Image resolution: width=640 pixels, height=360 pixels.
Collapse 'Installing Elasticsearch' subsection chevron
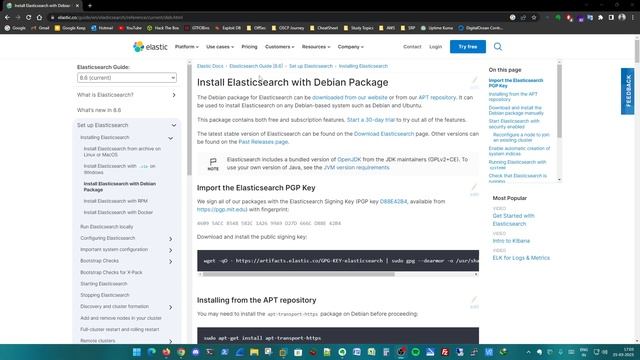(171, 138)
